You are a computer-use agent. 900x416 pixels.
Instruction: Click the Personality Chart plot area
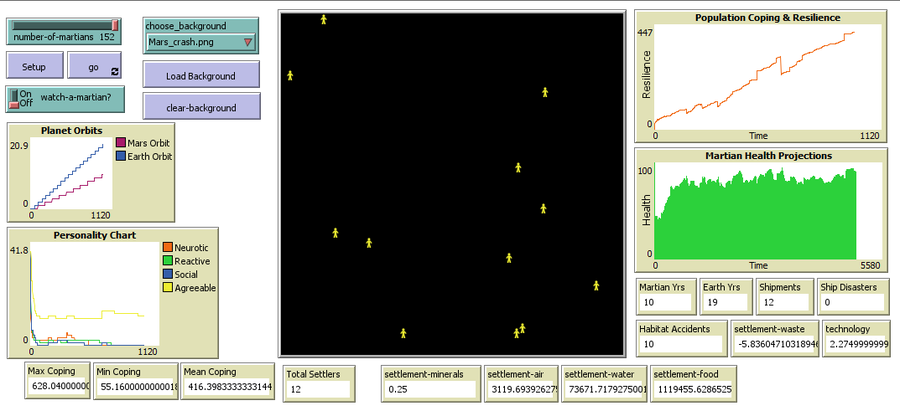95,294
